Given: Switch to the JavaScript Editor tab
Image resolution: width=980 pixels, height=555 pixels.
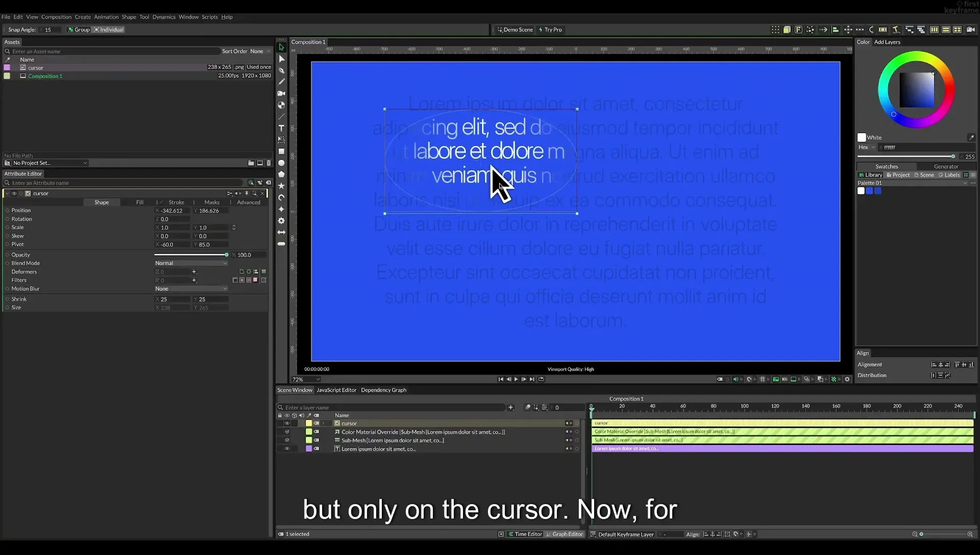Looking at the screenshot, I should pyautogui.click(x=336, y=390).
